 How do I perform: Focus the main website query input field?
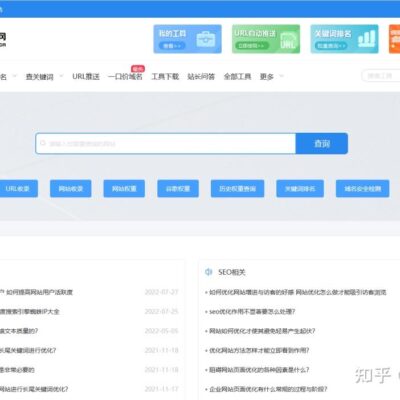pos(166,143)
